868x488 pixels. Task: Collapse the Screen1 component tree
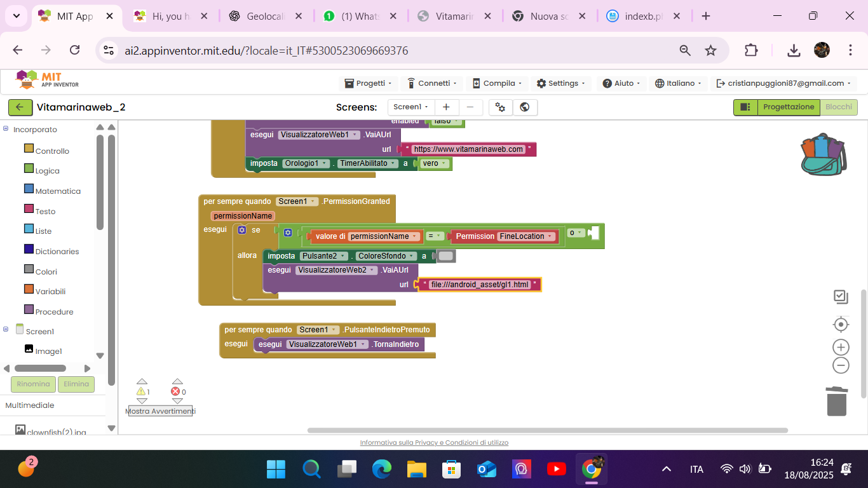(6, 329)
